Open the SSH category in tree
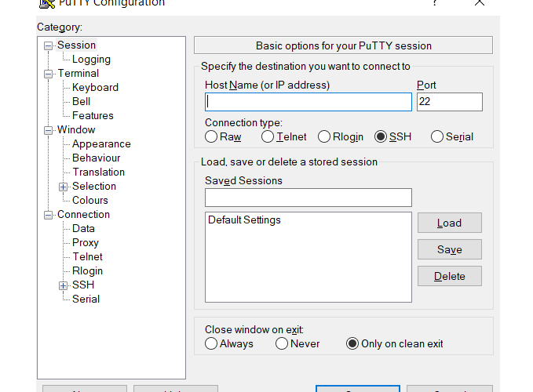The width and height of the screenshot is (533, 392). (83, 285)
